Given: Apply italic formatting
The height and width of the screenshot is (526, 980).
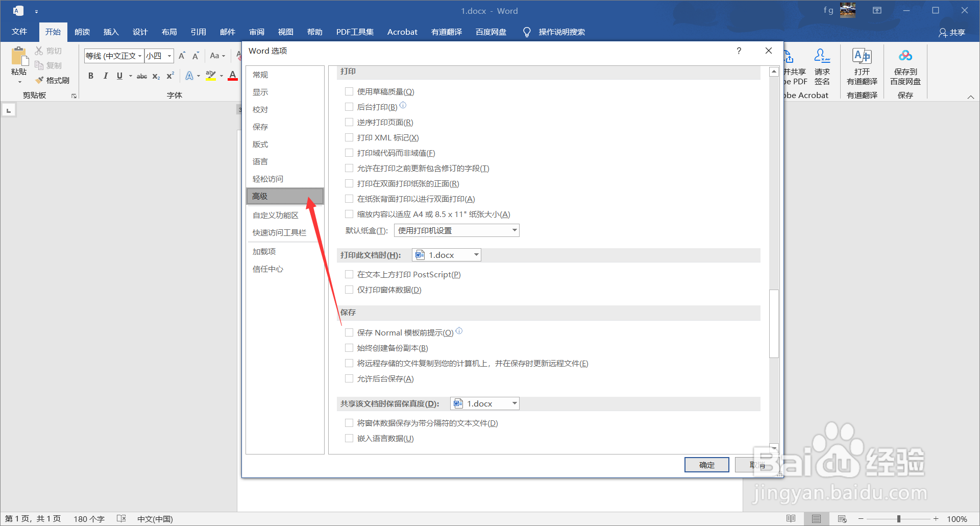Looking at the screenshot, I should point(105,76).
